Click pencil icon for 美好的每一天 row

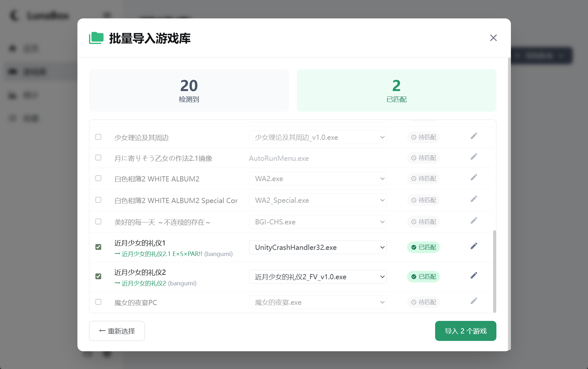(473, 221)
